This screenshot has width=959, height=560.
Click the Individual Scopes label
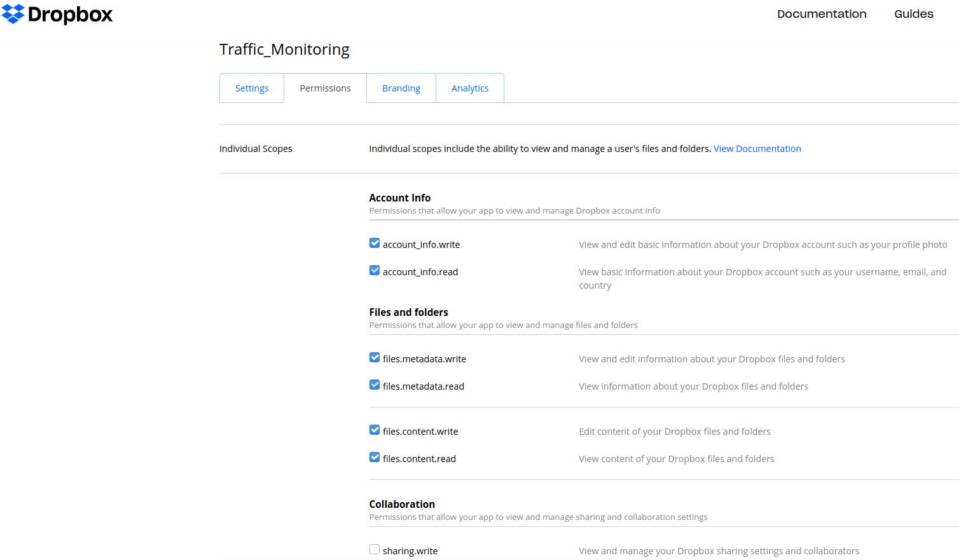coord(256,149)
